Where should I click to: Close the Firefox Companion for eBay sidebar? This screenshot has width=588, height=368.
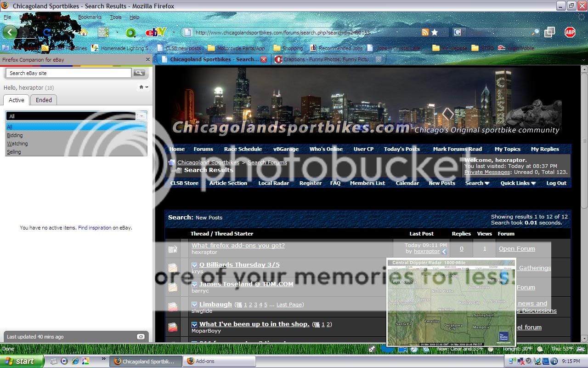(x=148, y=59)
